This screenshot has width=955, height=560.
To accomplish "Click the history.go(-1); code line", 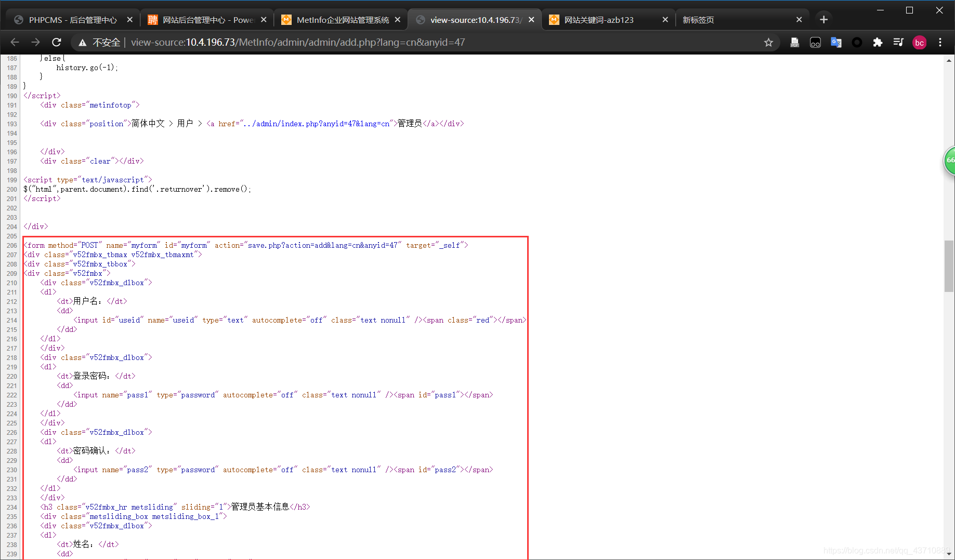I will coord(87,68).
